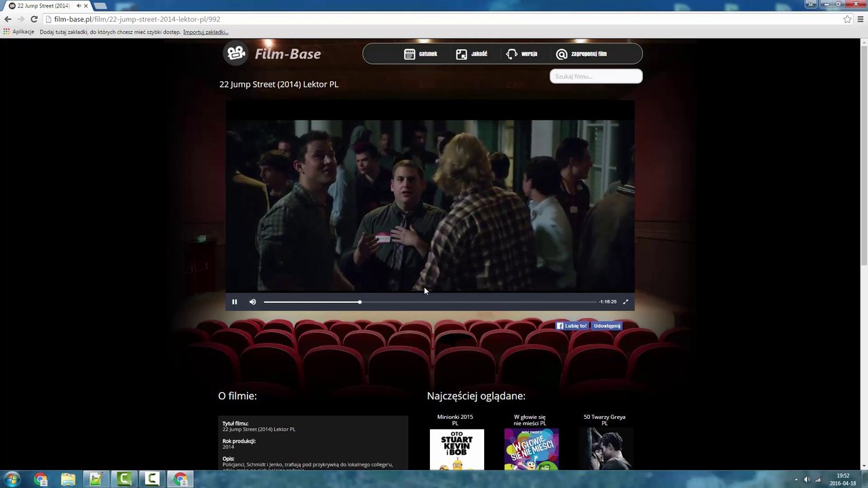This screenshot has height=488, width=868.
Task: Reload the page with the refresh icon
Action: click(34, 19)
